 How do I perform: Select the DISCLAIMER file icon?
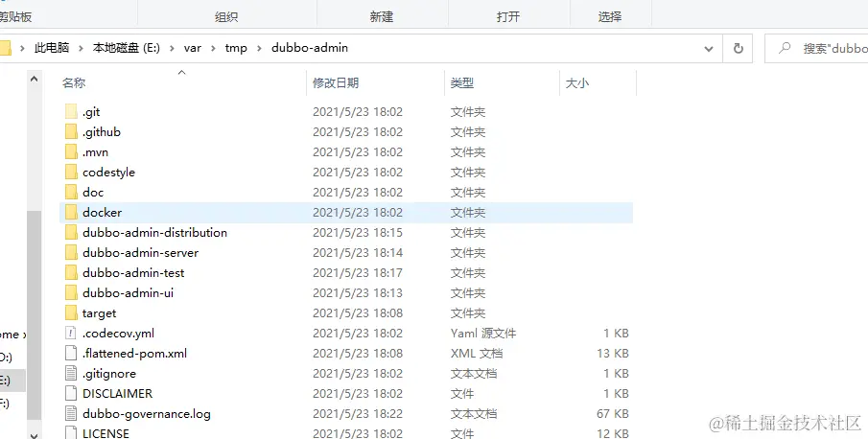71,393
